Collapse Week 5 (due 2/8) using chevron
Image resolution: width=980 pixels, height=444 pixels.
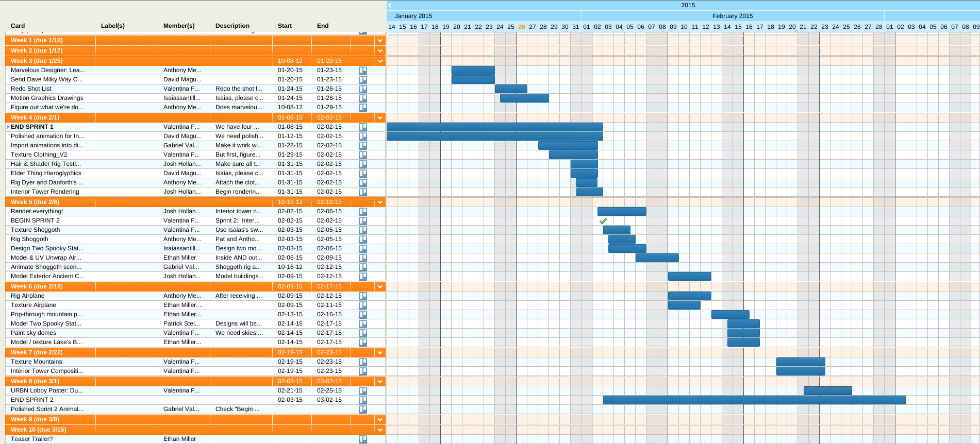[x=380, y=202]
